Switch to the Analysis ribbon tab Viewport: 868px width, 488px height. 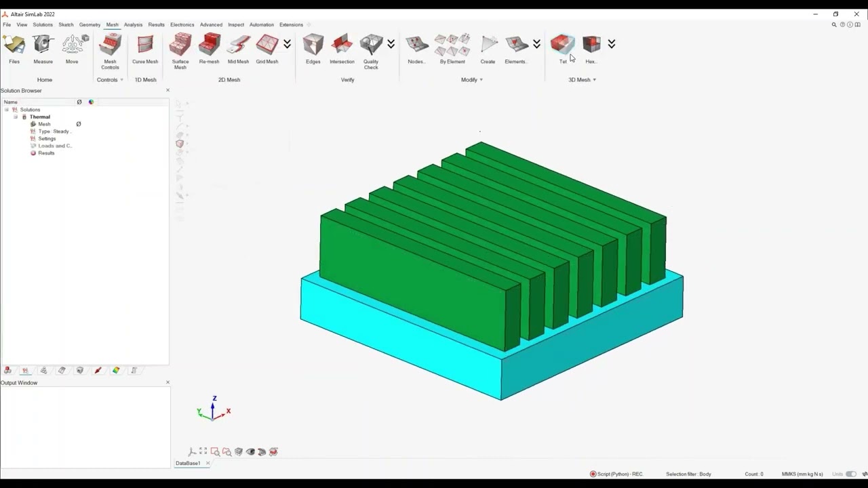[133, 25]
